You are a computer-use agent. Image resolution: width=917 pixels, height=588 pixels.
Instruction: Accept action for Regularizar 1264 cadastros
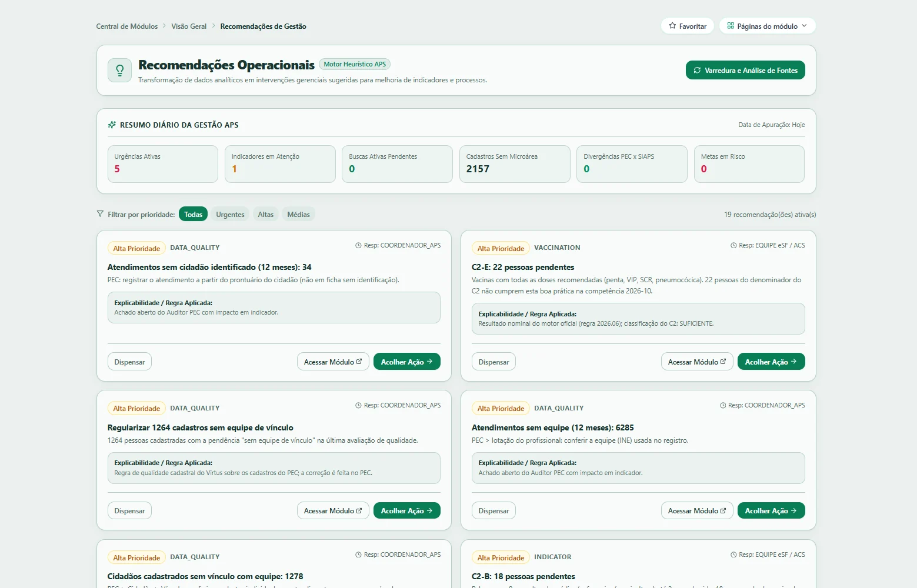coord(407,510)
